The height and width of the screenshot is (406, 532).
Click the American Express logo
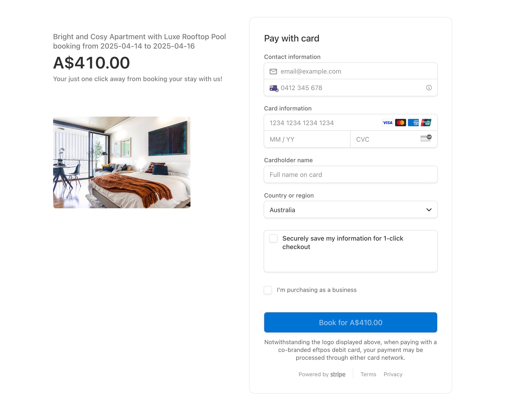coord(413,123)
